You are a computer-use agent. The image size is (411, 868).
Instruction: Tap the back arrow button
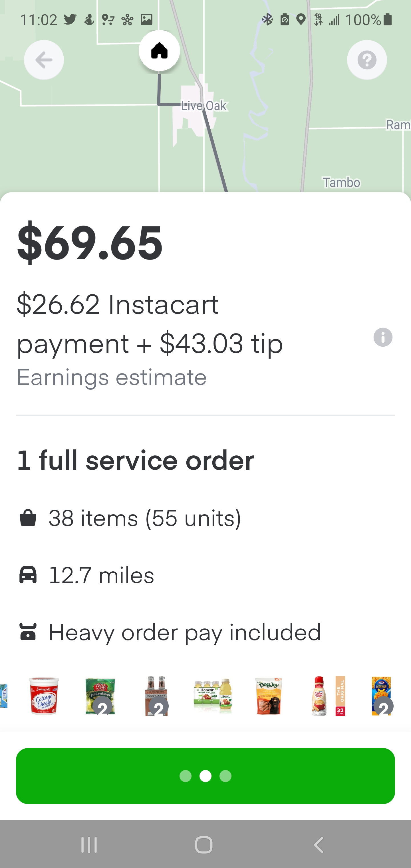[x=44, y=60]
